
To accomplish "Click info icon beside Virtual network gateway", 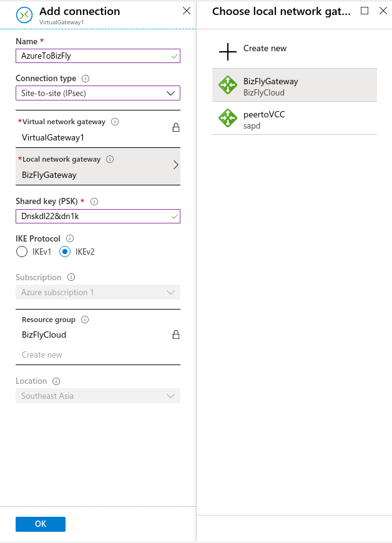I will coord(115,122).
